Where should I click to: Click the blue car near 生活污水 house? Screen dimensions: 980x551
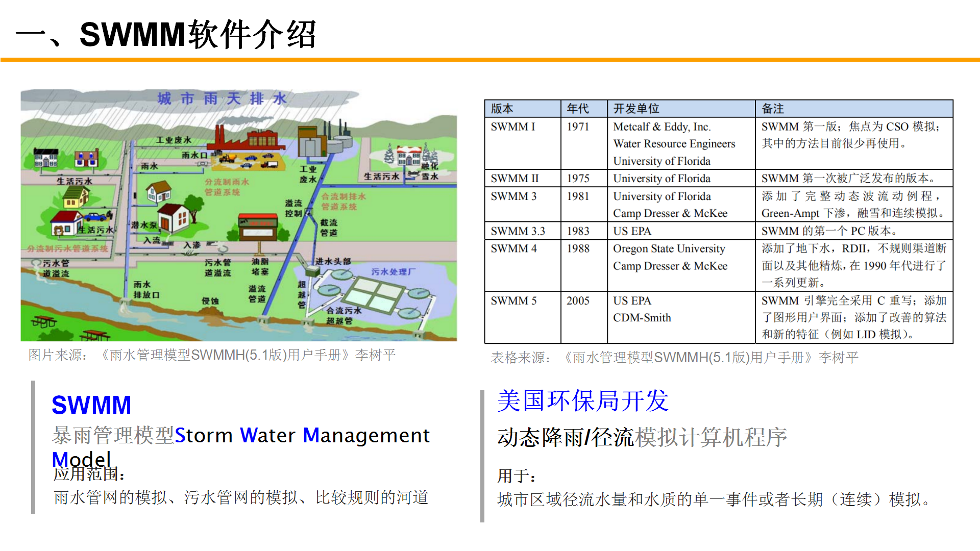pos(95,216)
